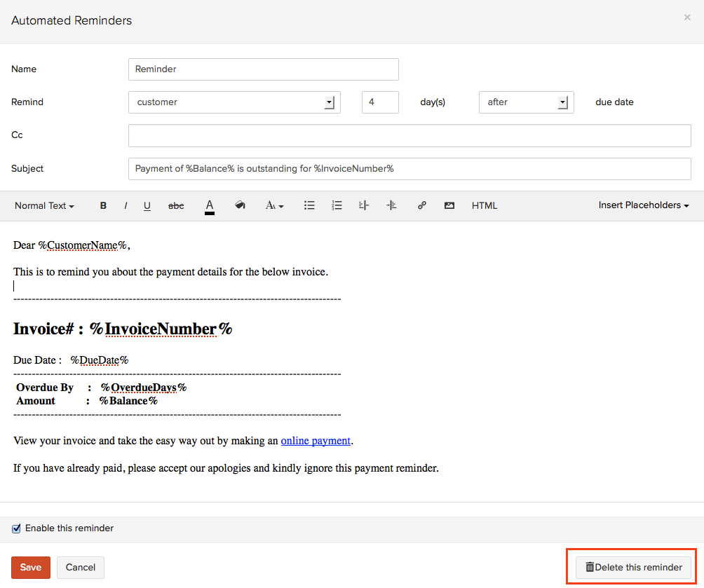Click the underline icon
This screenshot has height=588, width=704.
click(x=147, y=205)
